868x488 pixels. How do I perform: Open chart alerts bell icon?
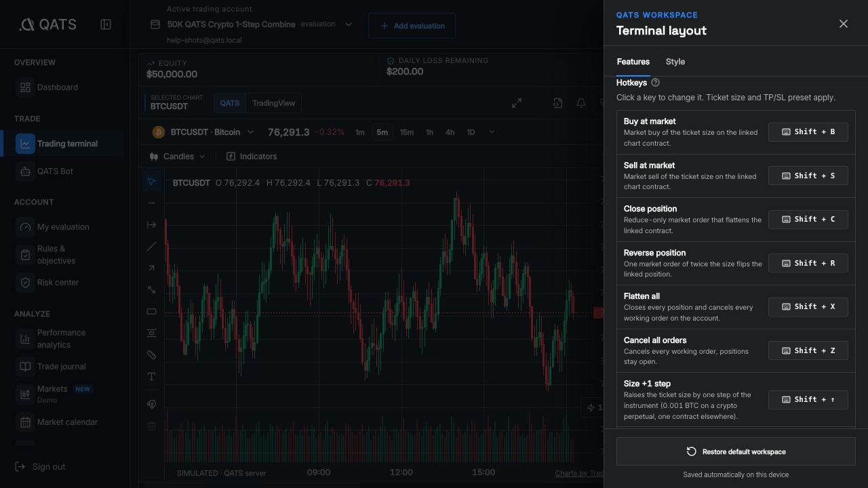click(x=581, y=103)
